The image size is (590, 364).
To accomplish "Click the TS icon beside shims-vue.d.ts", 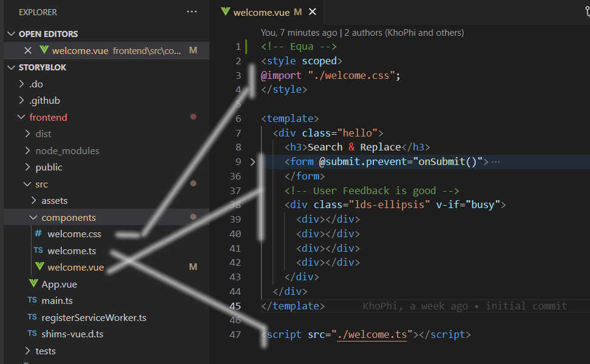I will [32, 334].
